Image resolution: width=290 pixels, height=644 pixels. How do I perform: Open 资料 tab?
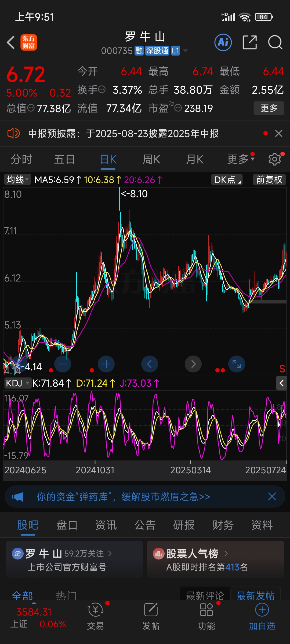262,525
